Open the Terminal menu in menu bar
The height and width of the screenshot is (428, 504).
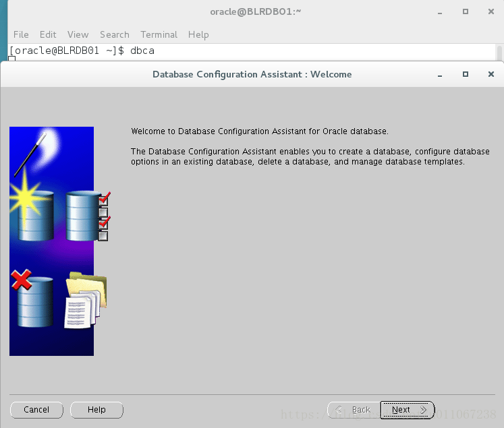point(159,34)
